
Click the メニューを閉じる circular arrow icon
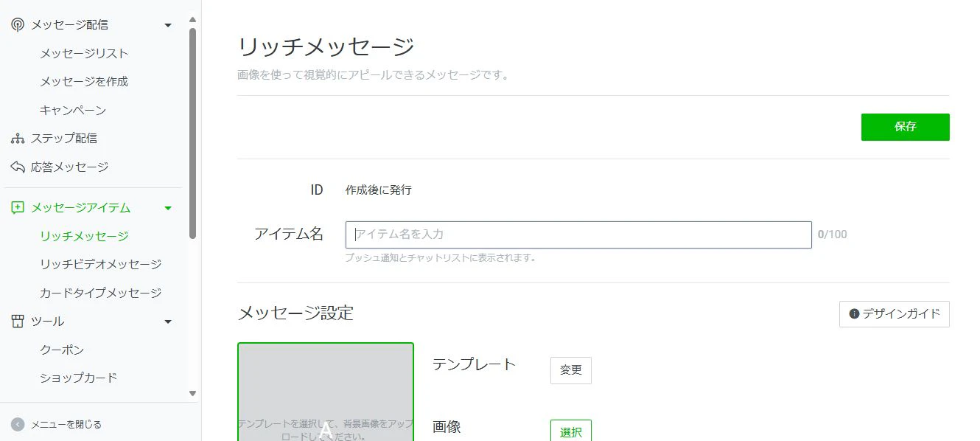point(18,424)
